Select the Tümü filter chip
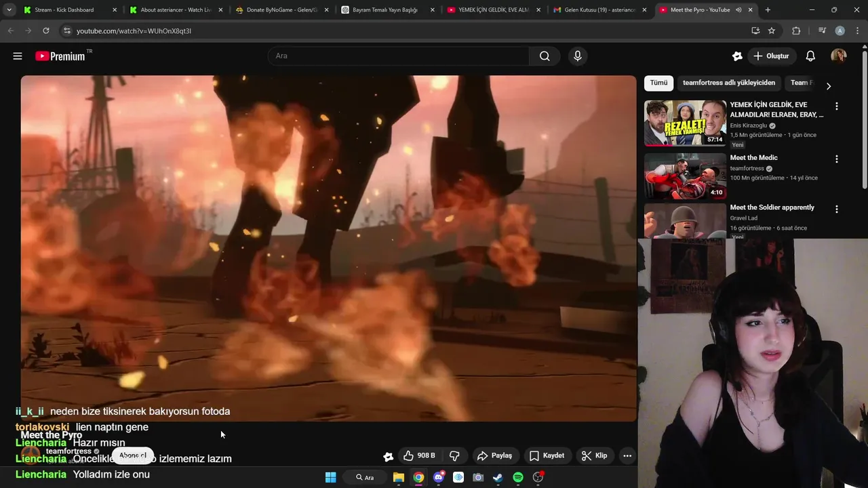 658,83
